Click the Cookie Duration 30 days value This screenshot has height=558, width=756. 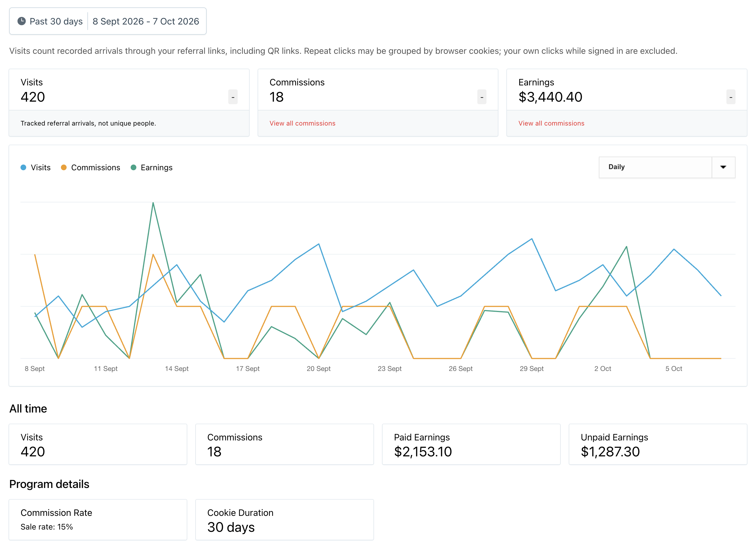coord(231,527)
